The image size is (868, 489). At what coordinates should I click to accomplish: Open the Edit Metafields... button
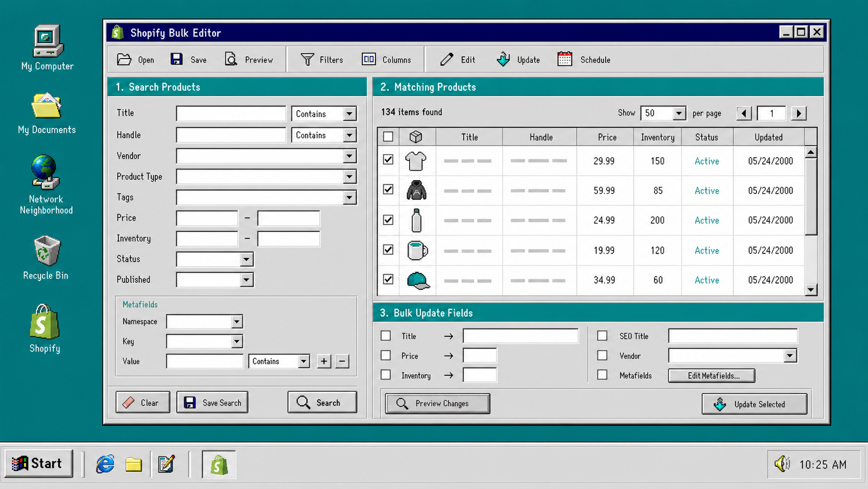(x=712, y=376)
